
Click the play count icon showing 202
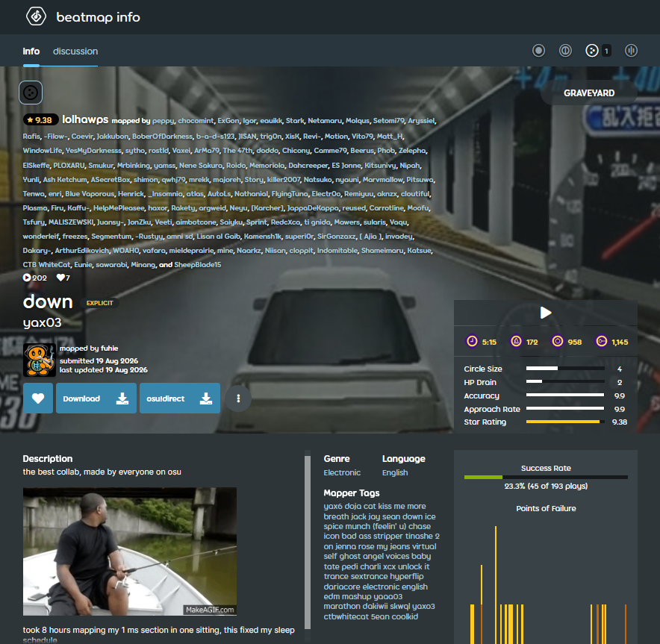click(x=27, y=278)
